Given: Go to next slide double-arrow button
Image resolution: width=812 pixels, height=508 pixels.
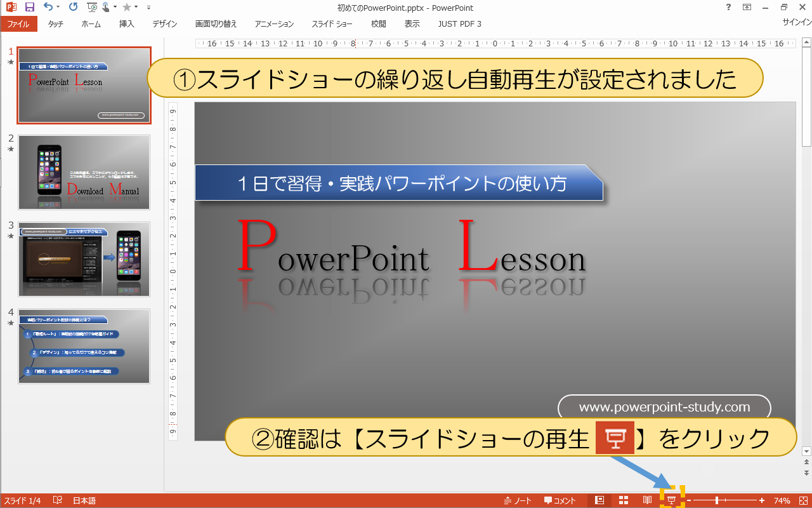Looking at the screenshot, I should 806,473.
